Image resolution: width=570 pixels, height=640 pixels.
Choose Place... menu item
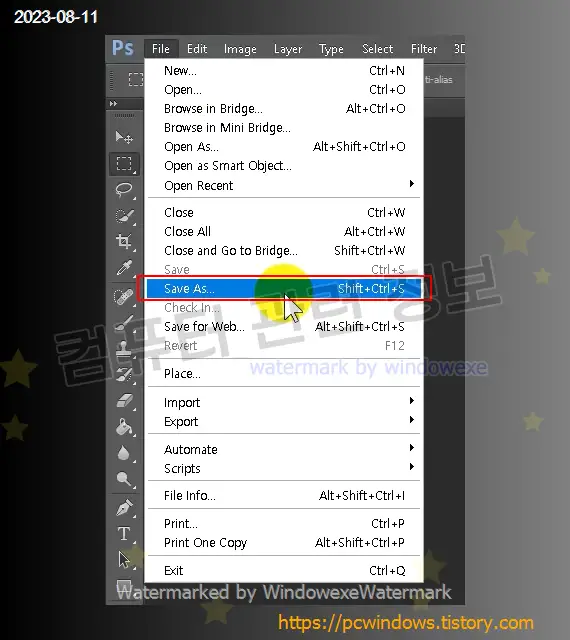click(x=284, y=373)
